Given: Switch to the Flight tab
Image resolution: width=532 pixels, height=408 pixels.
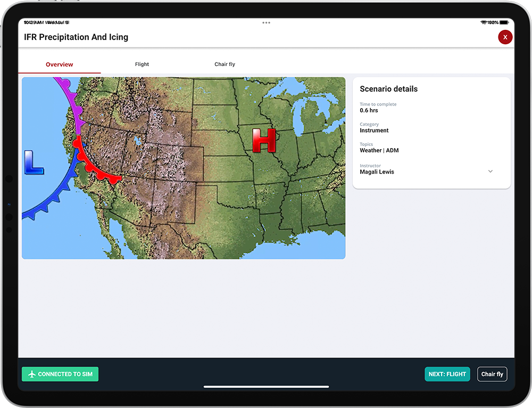Looking at the screenshot, I should point(142,64).
